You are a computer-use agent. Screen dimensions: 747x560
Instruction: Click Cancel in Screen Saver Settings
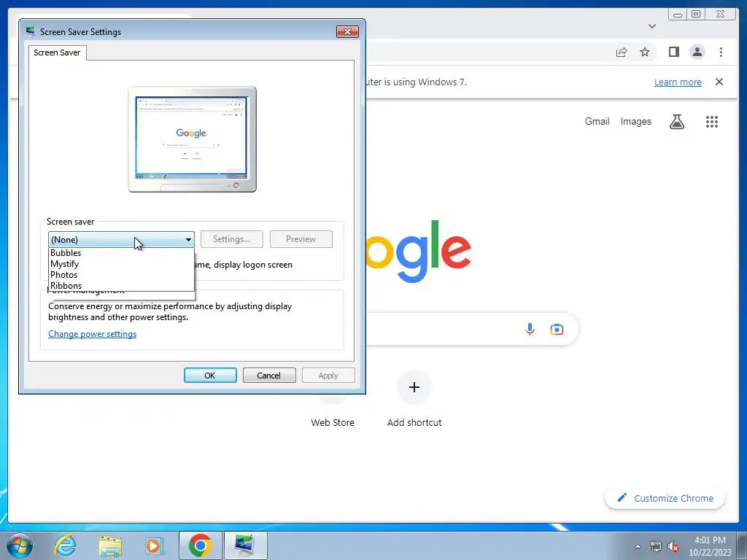269,376
